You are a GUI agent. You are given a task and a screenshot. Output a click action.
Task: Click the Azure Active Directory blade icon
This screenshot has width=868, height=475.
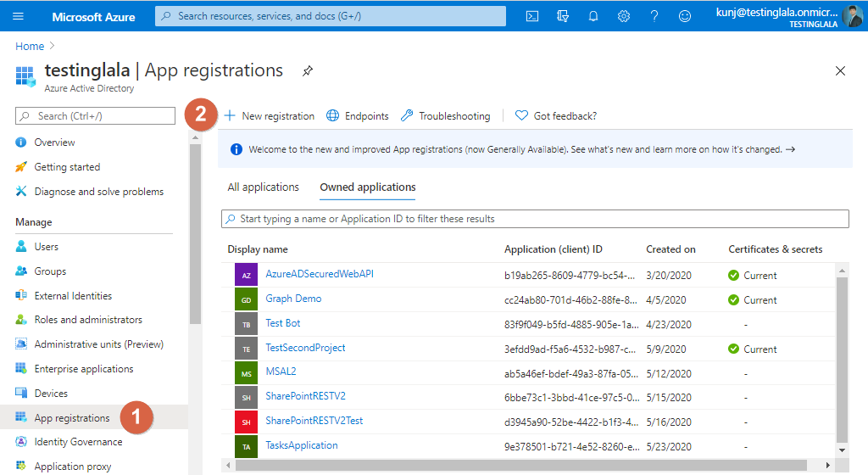click(25, 76)
